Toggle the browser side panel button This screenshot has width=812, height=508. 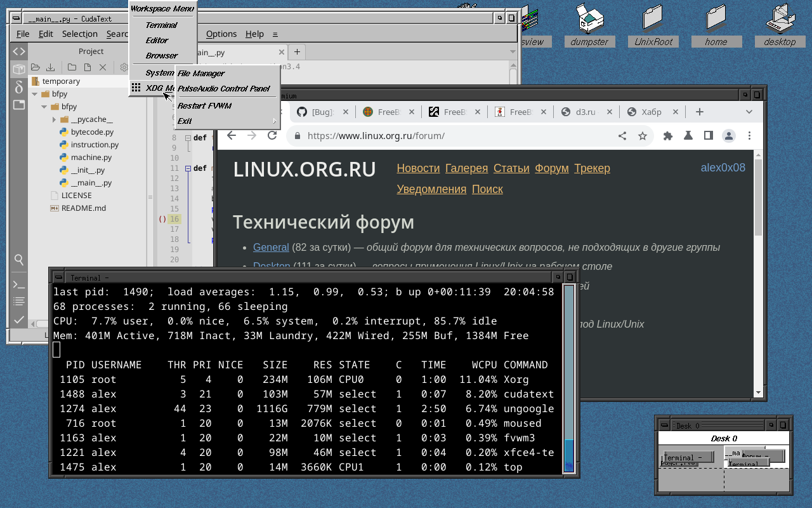click(x=708, y=135)
